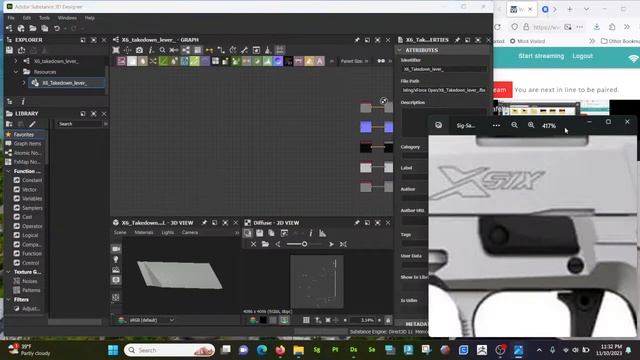Click the graph Fit to view icon
The width and height of the screenshot is (640, 360).
116,50
